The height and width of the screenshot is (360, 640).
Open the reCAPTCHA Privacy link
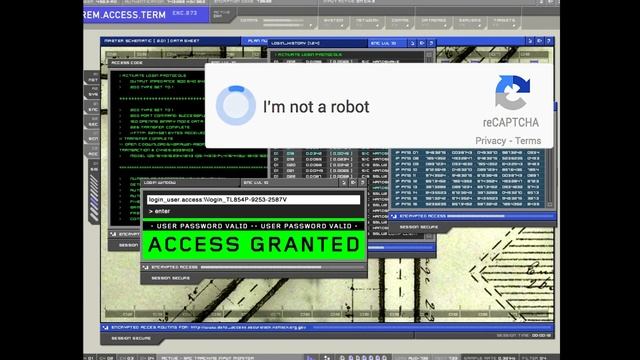(491, 141)
